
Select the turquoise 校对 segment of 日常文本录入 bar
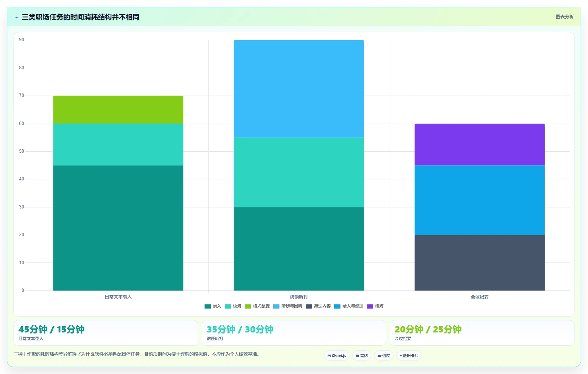118,144
